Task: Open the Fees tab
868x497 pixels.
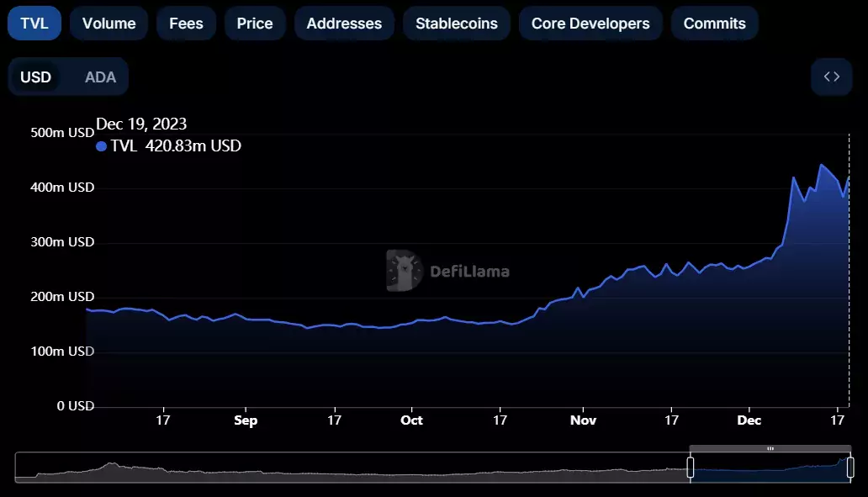Action: 186,24
